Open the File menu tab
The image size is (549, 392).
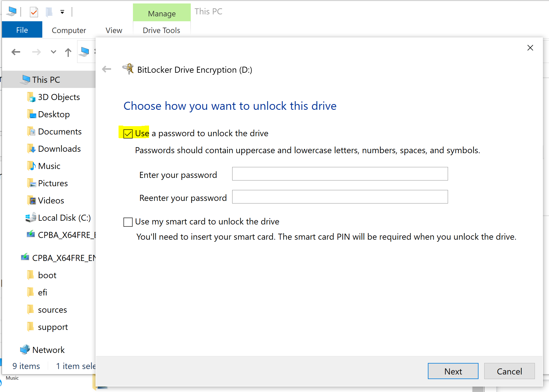click(22, 30)
